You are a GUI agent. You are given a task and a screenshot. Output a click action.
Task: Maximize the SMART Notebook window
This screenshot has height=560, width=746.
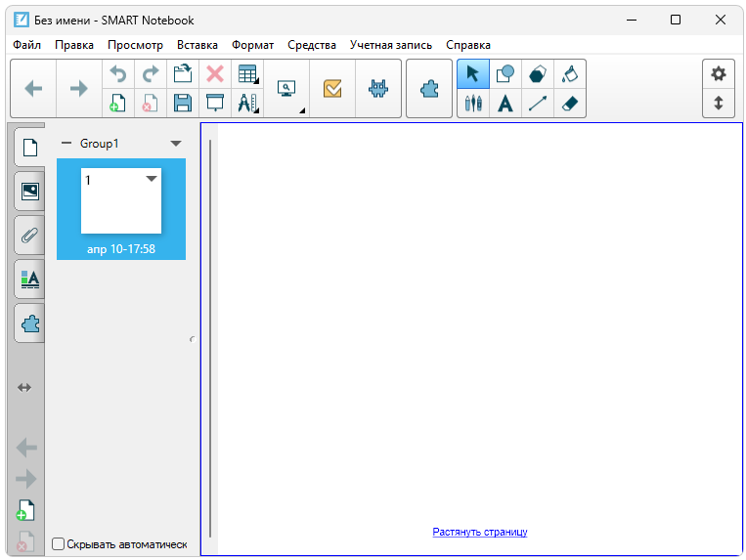(x=675, y=20)
